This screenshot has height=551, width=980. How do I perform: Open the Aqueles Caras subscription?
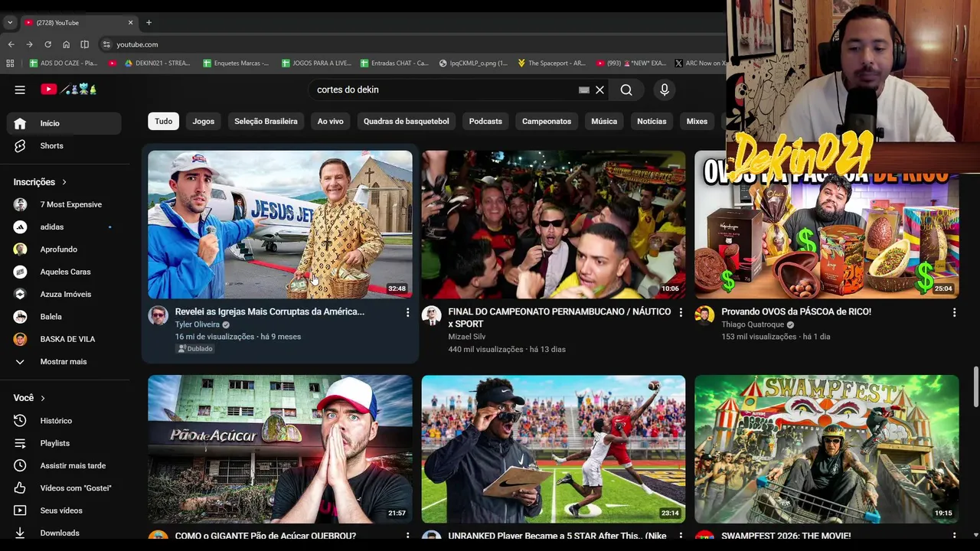(64, 272)
